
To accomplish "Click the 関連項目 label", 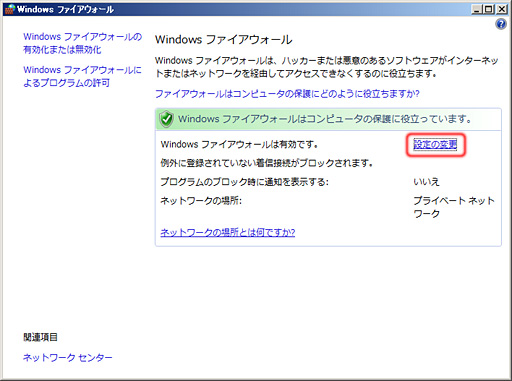I will 40,337.
